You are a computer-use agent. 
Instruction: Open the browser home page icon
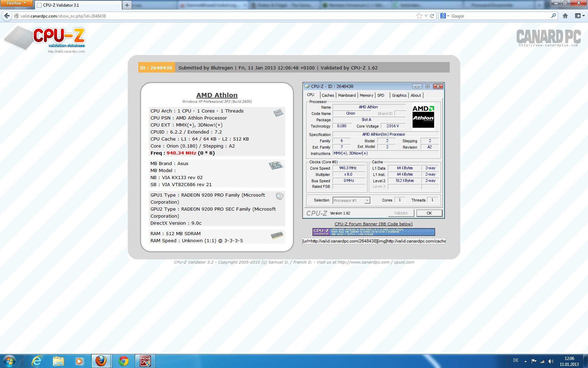pos(565,16)
